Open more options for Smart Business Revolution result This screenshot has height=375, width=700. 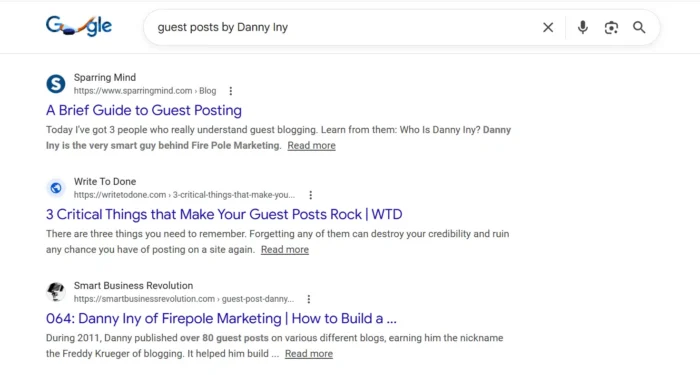pyautogui.click(x=308, y=299)
